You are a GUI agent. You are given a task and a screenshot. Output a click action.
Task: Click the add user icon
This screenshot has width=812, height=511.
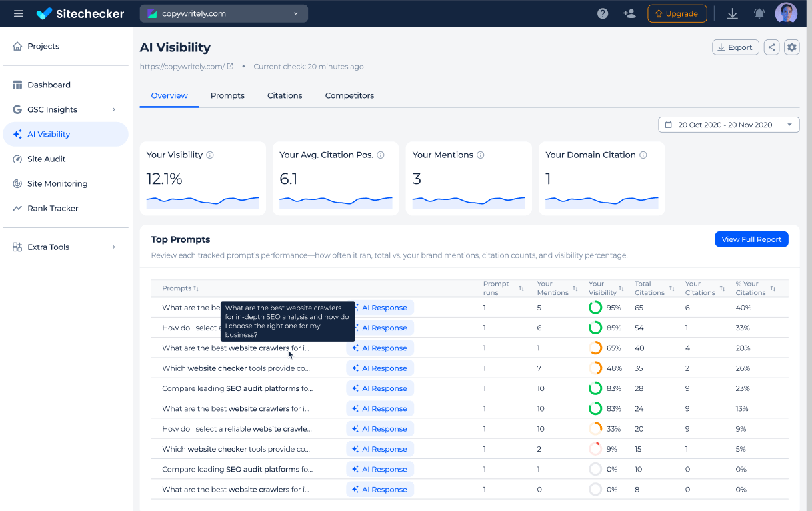pos(629,13)
